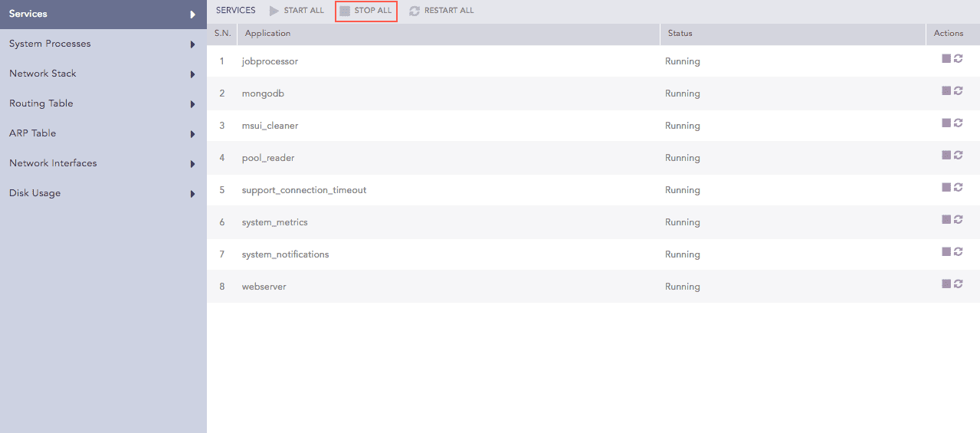980x433 pixels.
Task: Select Disk Usage in the sidebar
Action: 35,193
